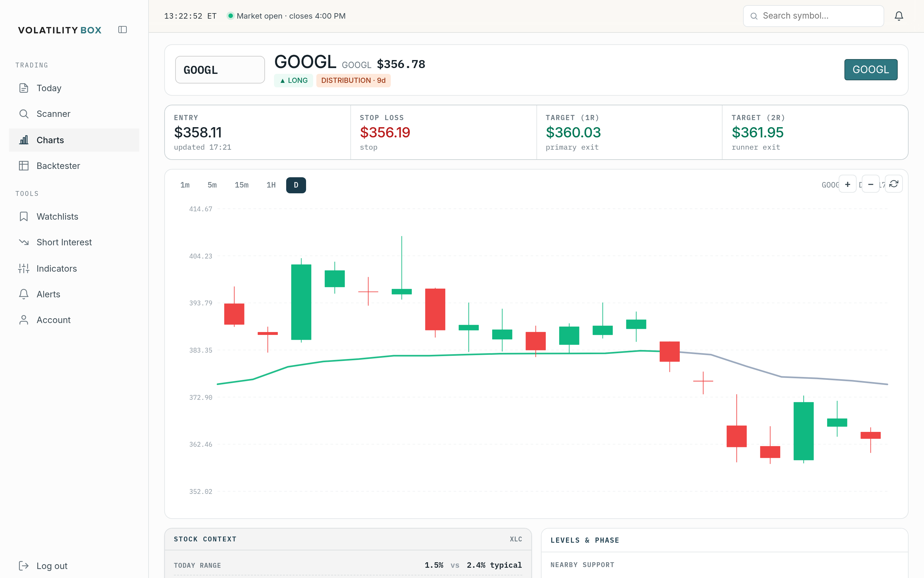Click the Indicators sliders icon
The width and height of the screenshot is (924, 578).
pos(24,268)
